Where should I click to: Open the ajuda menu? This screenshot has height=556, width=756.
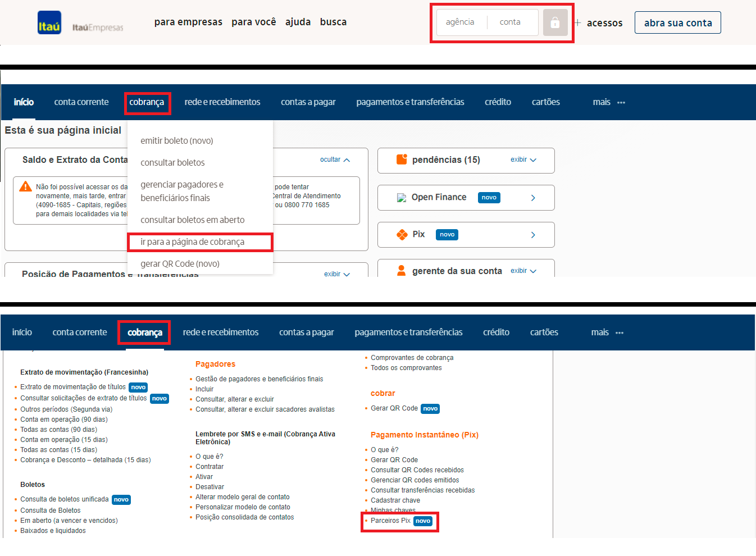click(298, 22)
